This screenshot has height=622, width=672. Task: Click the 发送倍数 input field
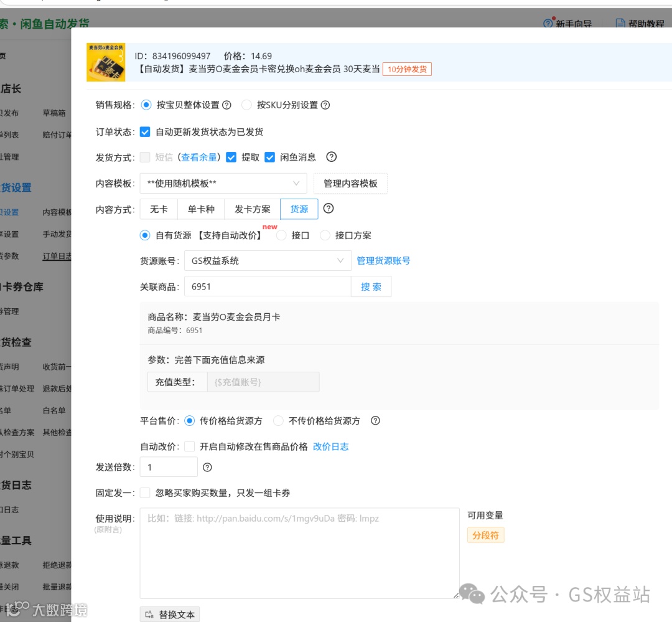click(169, 467)
